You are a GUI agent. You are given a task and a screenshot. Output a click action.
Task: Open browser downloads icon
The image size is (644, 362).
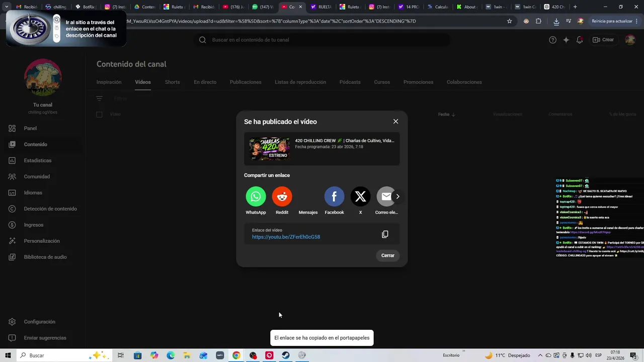click(x=556, y=21)
